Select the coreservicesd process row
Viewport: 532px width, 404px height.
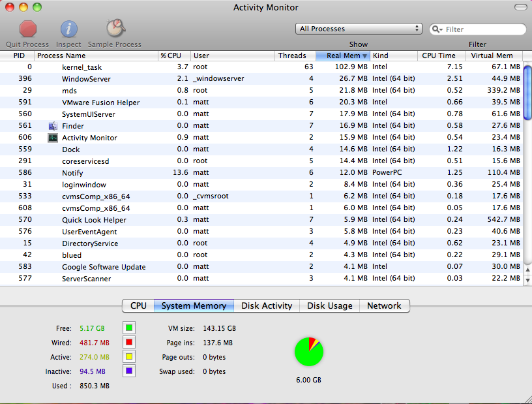pyautogui.click(x=261, y=161)
